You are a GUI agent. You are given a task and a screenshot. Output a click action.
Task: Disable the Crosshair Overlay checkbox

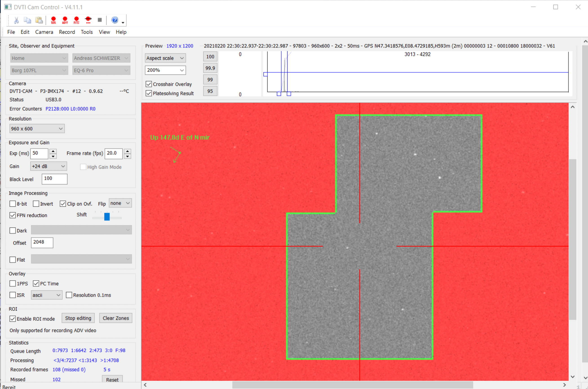pos(149,84)
